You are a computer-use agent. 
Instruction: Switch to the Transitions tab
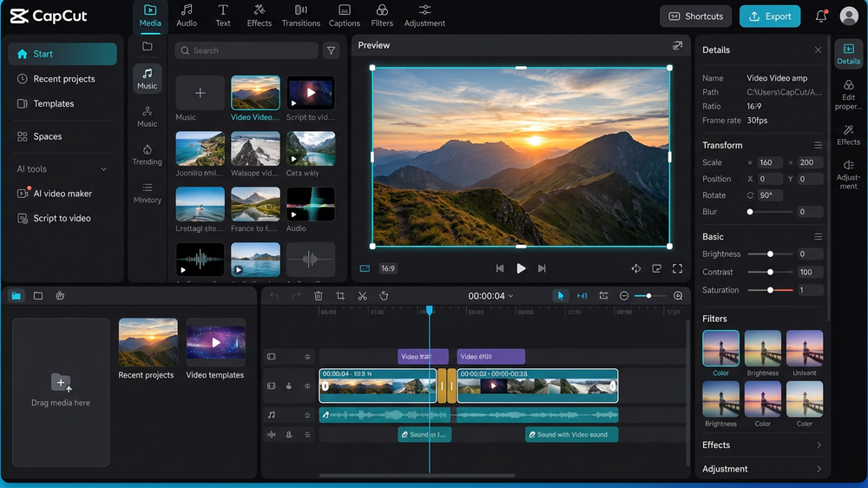click(300, 16)
